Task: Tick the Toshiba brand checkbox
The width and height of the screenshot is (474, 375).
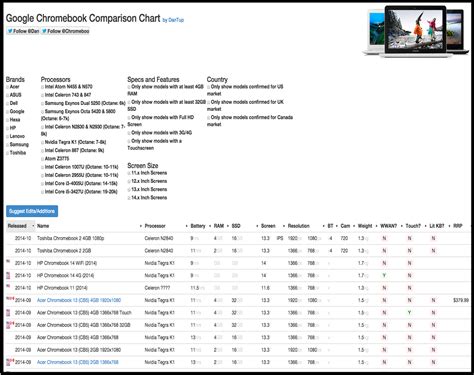Action: tap(7, 153)
